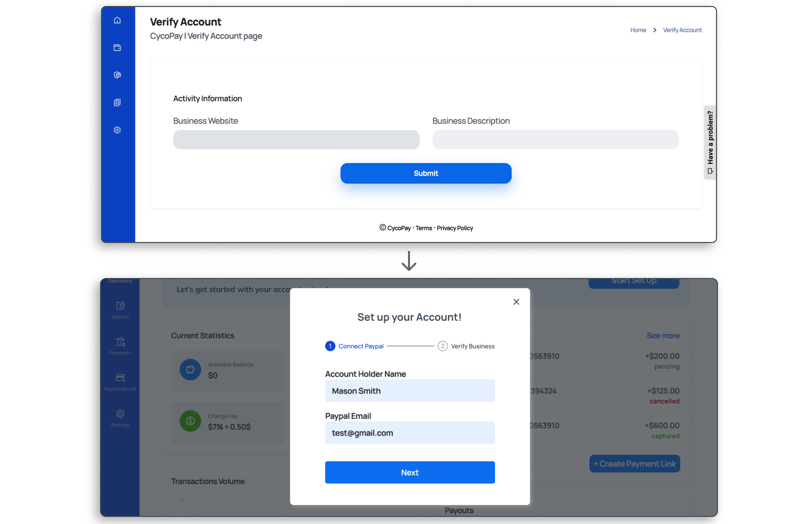812x524 pixels.
Task: Click the shield icon in top sidebar
Action: pos(117,75)
